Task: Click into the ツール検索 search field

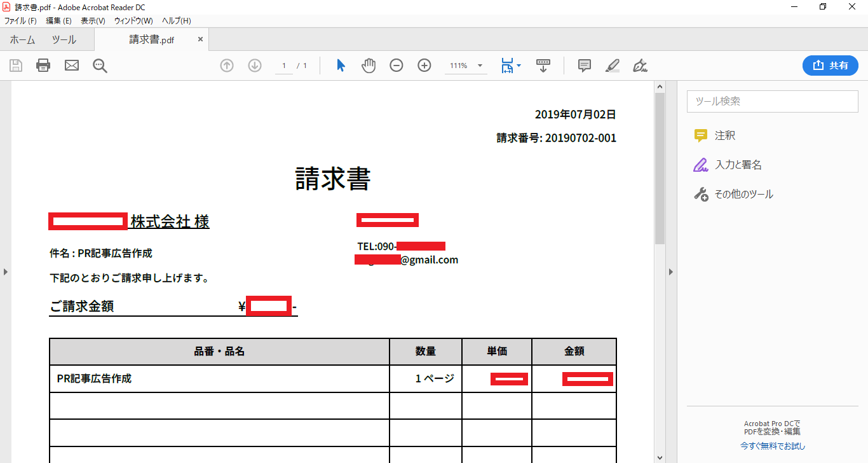Action: [772, 101]
